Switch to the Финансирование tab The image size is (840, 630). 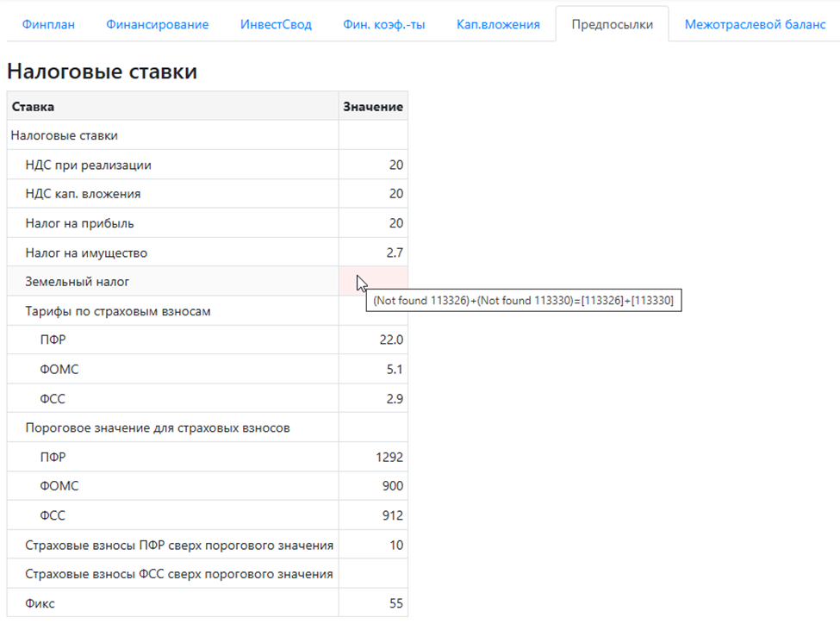pyautogui.click(x=157, y=24)
